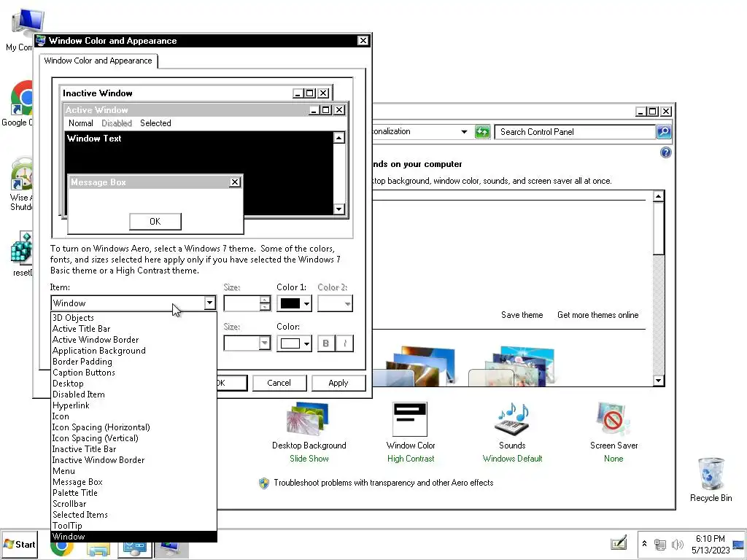The width and height of the screenshot is (747, 560).
Task: Open Get more themes online link
Action: (x=597, y=315)
